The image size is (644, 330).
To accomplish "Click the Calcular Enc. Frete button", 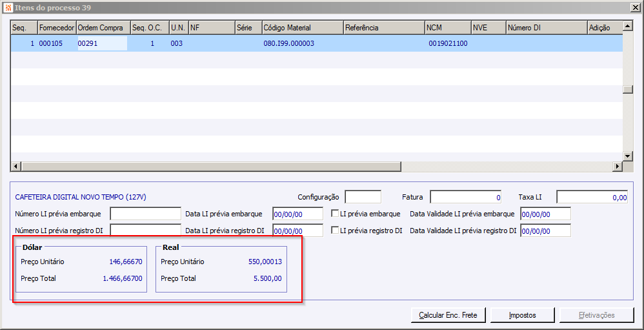I will [x=448, y=315].
